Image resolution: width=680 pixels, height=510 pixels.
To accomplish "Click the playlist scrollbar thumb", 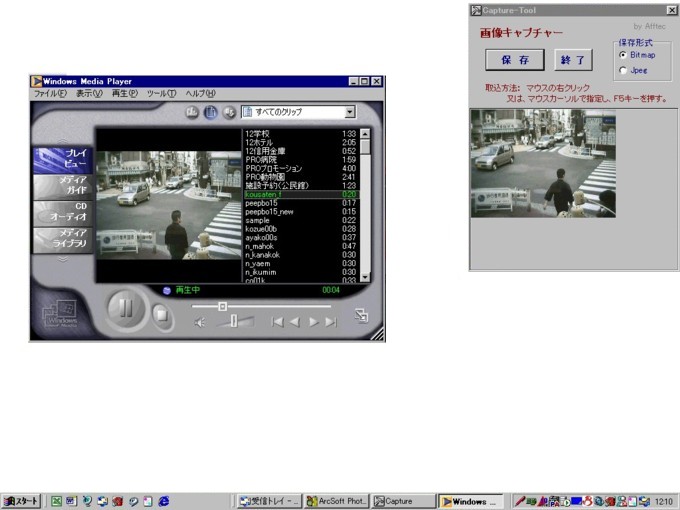I will [x=365, y=146].
